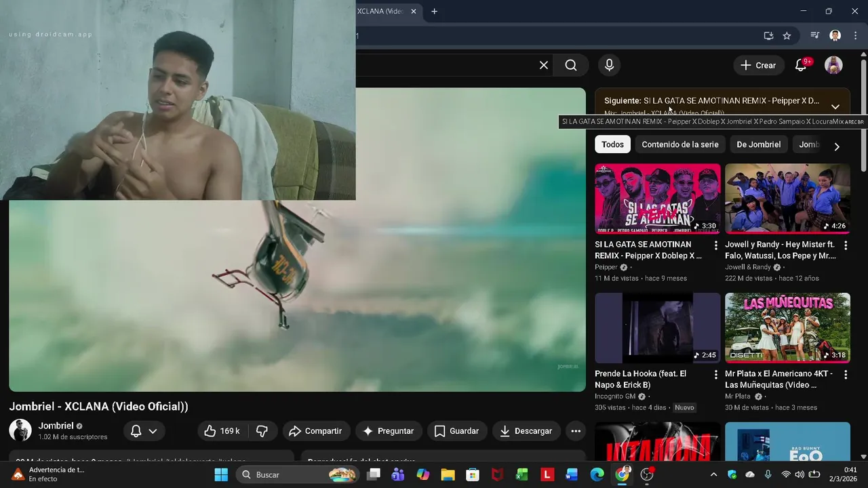Open Microsoft Store from the taskbar
868x488 pixels.
[x=473, y=474]
